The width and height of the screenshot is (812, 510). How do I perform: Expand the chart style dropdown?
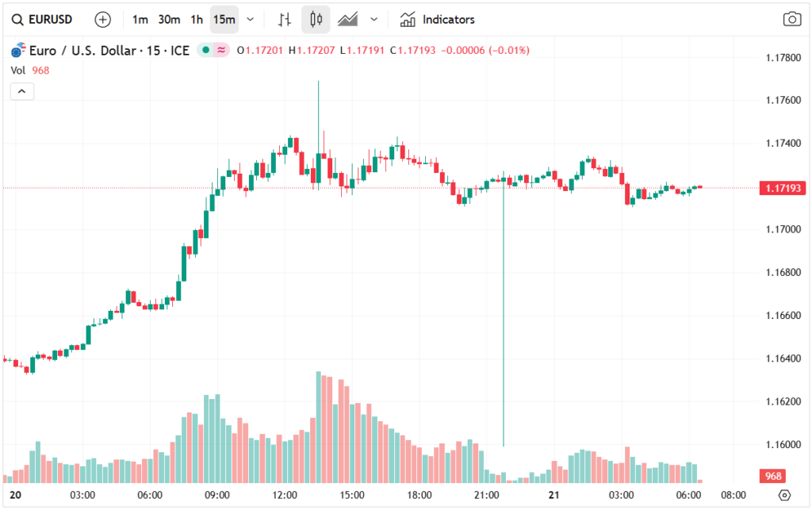(373, 19)
